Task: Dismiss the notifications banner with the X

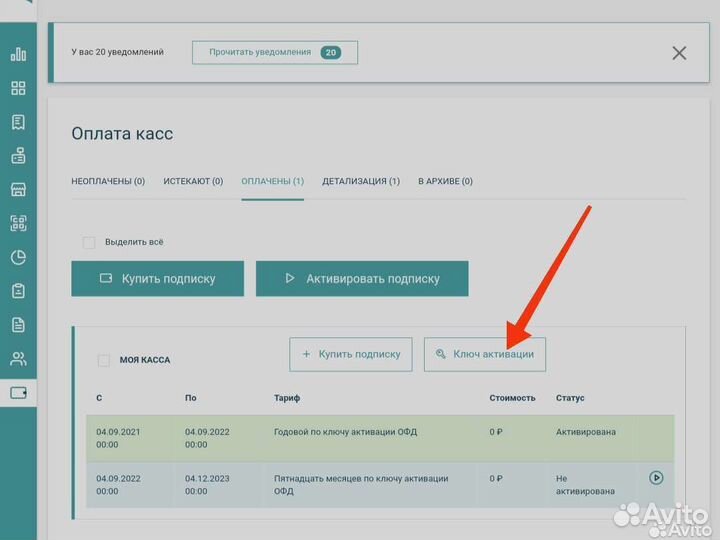Action: [x=679, y=53]
